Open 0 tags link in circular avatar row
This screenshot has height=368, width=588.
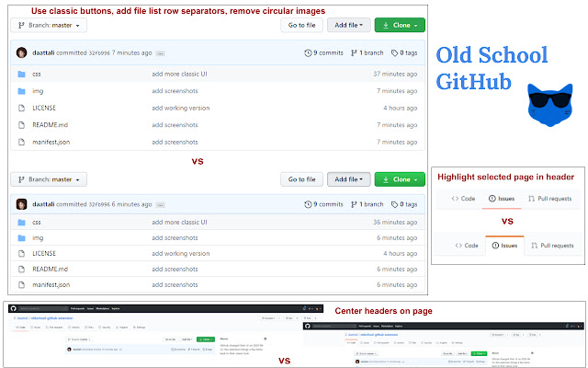point(404,53)
